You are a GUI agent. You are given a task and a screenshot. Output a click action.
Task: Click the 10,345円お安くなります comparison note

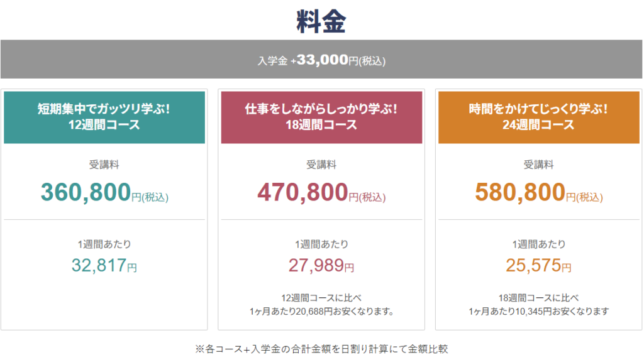click(539, 305)
